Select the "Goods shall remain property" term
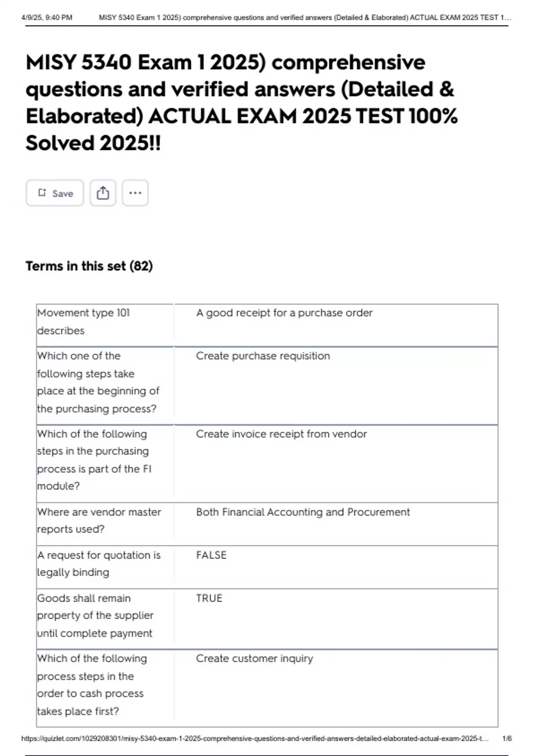 pyautogui.click(x=95, y=615)
